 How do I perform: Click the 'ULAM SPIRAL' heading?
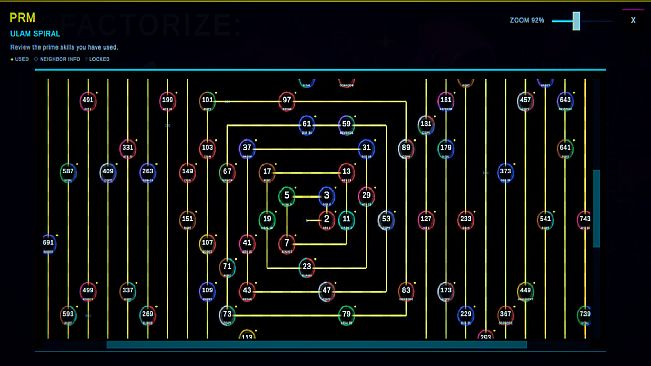point(35,34)
